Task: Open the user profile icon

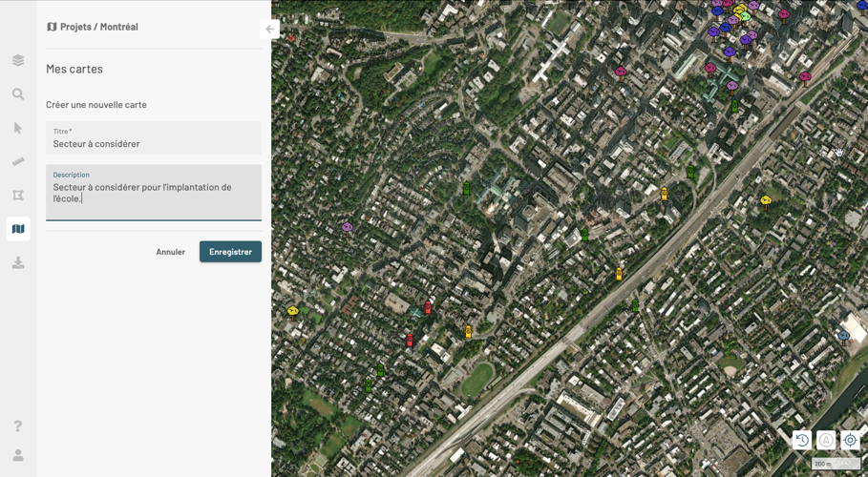Action: coord(18,455)
